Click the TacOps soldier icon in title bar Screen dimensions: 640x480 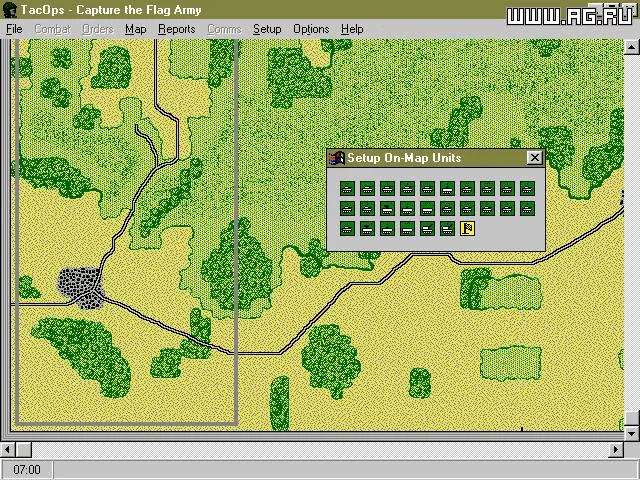tap(10, 10)
